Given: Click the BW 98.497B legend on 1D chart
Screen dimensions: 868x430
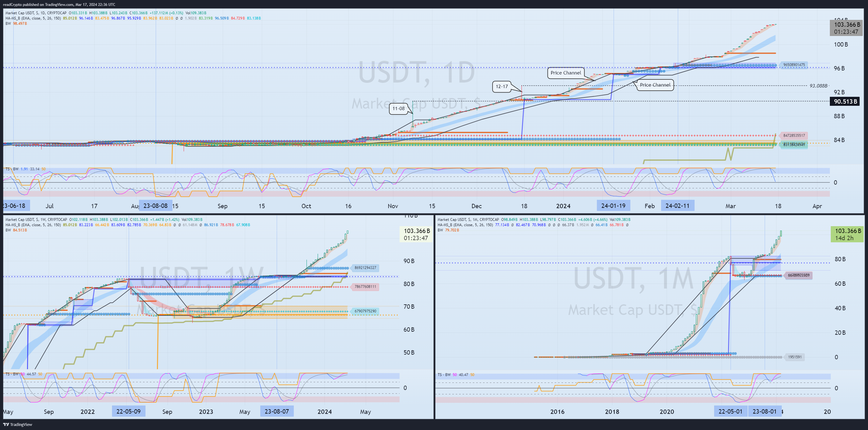Looking at the screenshot, I should [x=16, y=24].
